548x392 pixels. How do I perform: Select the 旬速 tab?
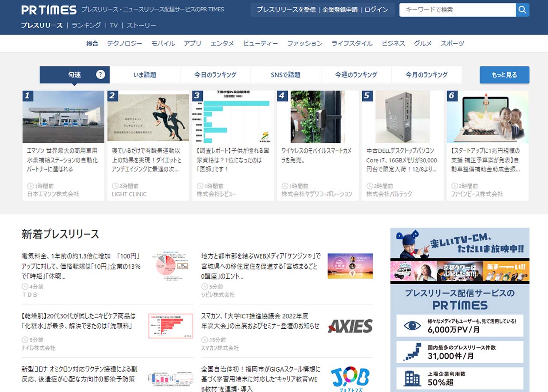74,75
